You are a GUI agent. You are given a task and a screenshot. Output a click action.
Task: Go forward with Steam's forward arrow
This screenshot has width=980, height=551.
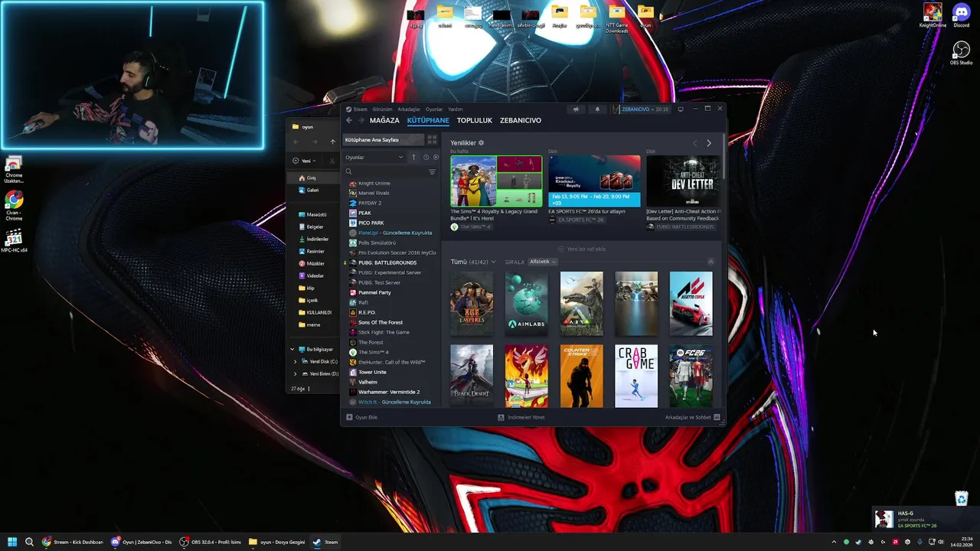(x=361, y=120)
